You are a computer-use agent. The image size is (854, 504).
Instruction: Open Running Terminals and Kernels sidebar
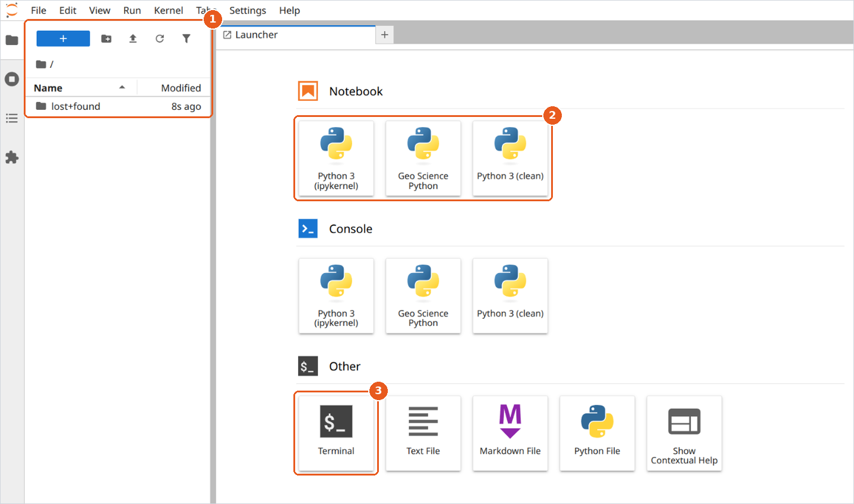pos(12,79)
